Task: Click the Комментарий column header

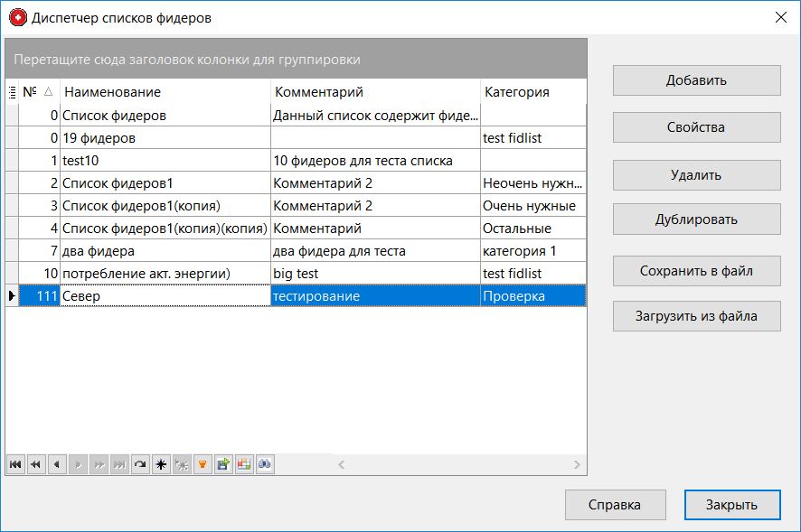Action: [x=374, y=91]
